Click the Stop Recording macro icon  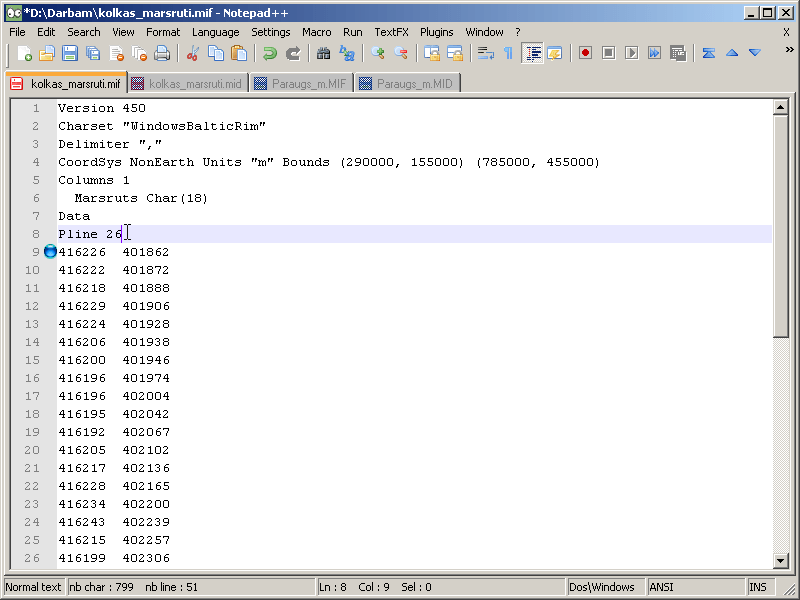608,53
